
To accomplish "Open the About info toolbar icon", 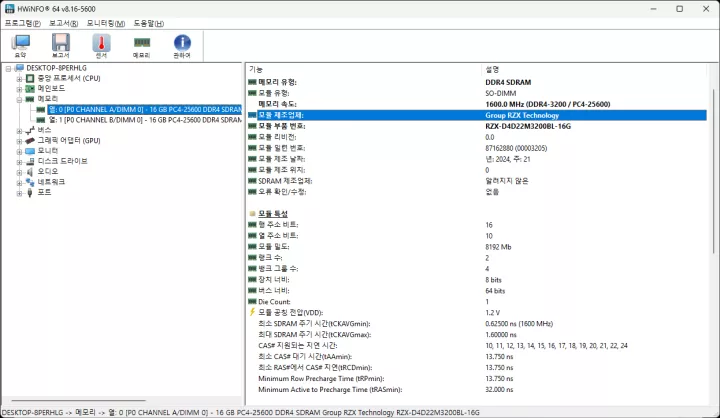I will tap(182, 45).
